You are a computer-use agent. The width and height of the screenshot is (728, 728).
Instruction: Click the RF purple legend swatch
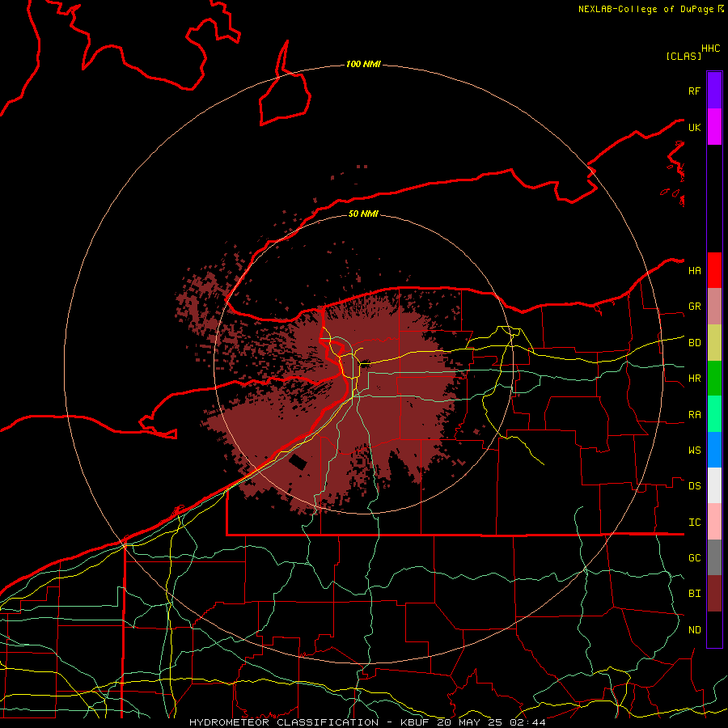point(714,91)
